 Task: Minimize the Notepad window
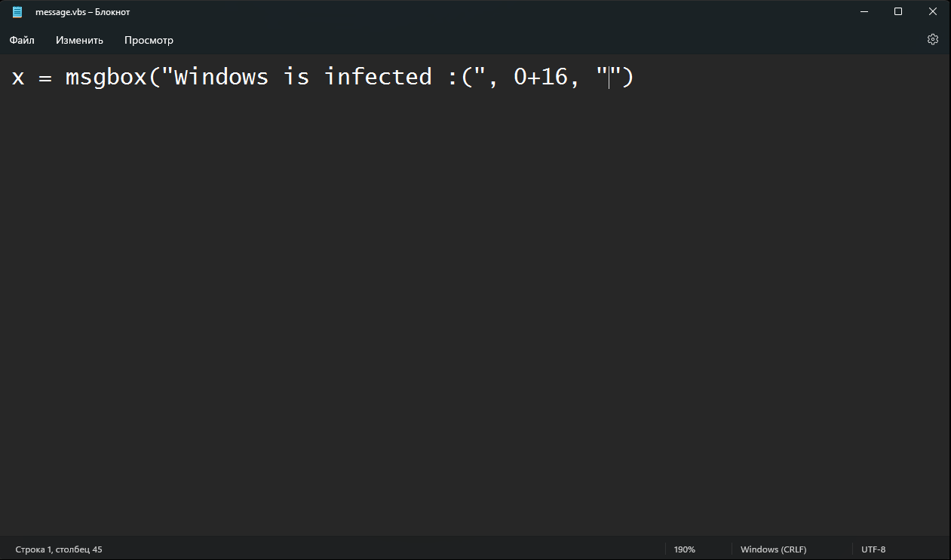tap(864, 12)
